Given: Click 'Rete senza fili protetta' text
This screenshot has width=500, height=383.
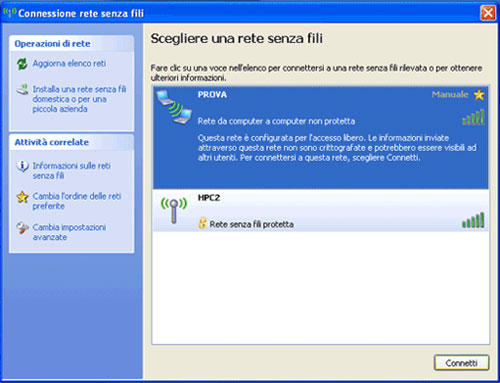Looking at the screenshot, I should (252, 224).
